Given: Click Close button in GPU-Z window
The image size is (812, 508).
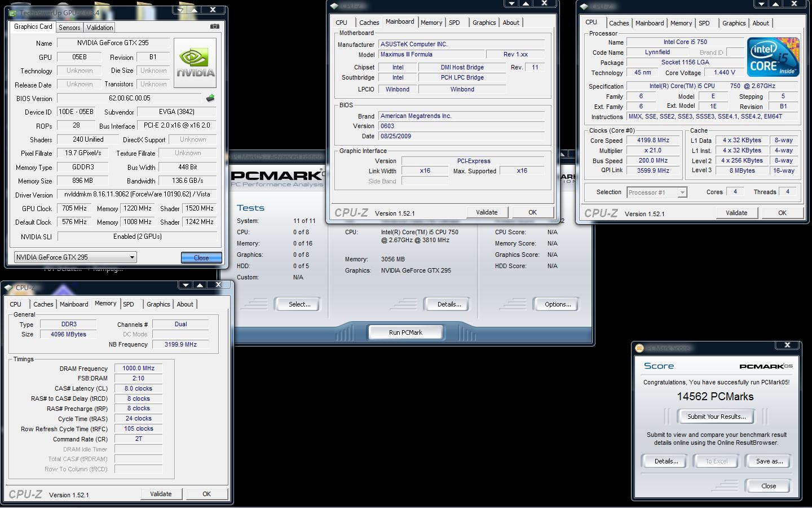Looking at the screenshot, I should pyautogui.click(x=201, y=257).
